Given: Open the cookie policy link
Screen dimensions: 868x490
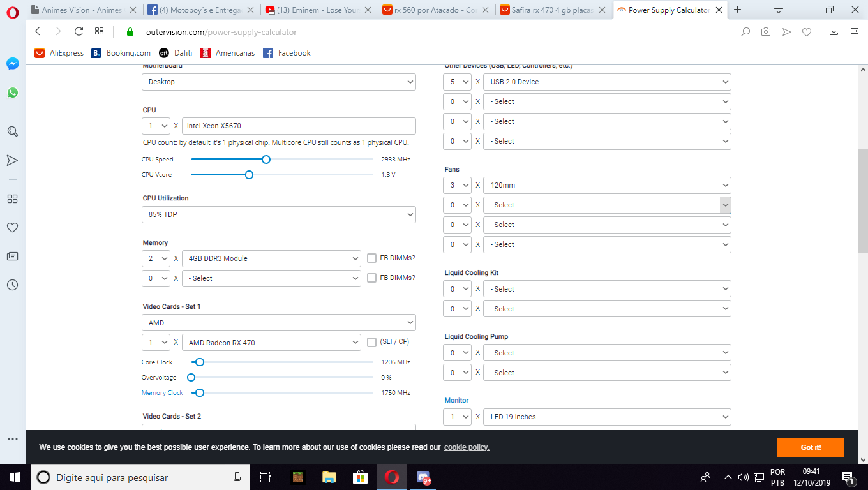Looking at the screenshot, I should click(x=467, y=447).
